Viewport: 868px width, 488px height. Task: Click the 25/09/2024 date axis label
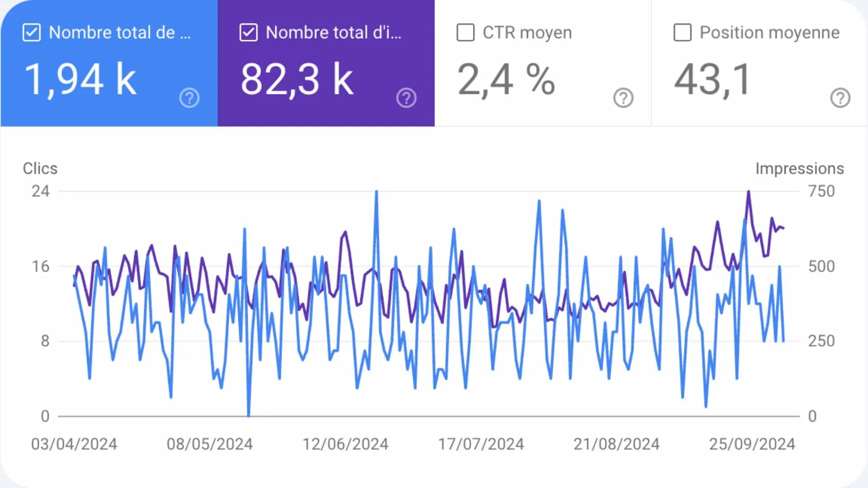752,444
